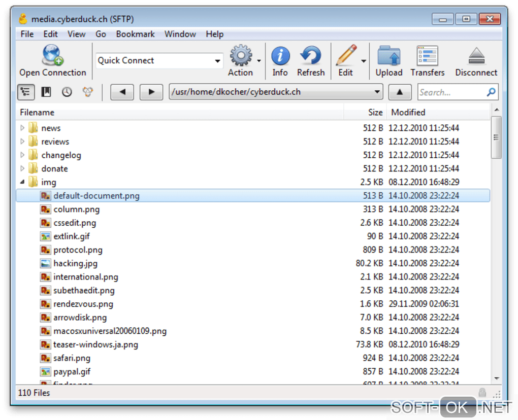Image resolution: width=518 pixels, height=420 pixels.
Task: Click the 110 Files status text
Action: point(34,393)
